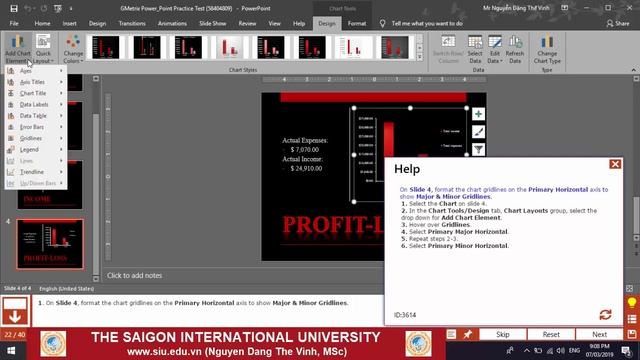Open the Add Chart Element dropdown
This screenshot has width=640, height=360.
pyautogui.click(x=18, y=49)
